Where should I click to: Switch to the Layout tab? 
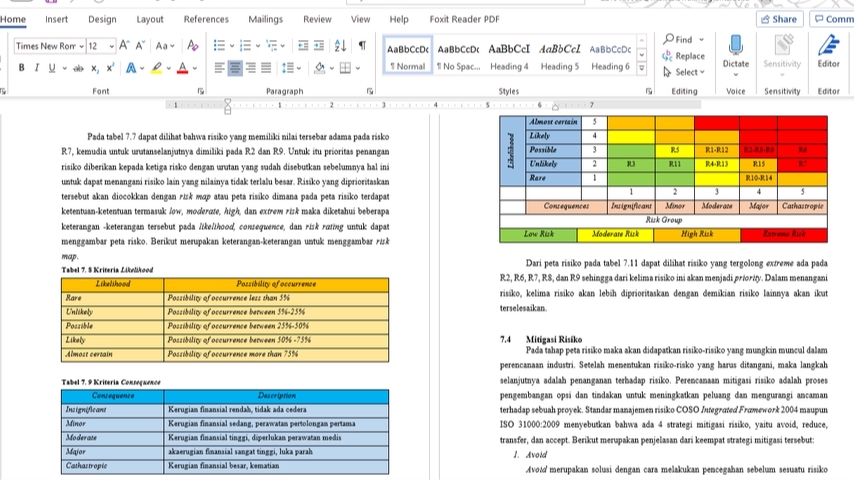[x=150, y=19]
